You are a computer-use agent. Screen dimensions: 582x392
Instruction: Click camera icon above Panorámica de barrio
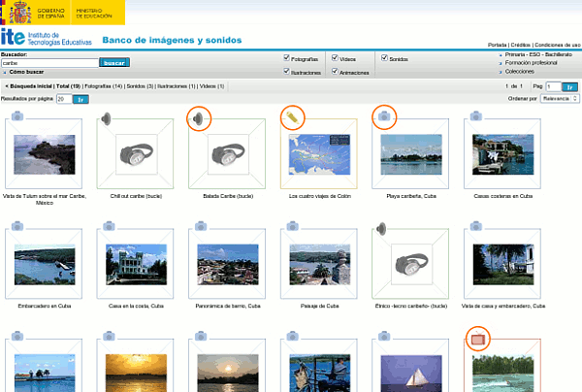(x=201, y=226)
